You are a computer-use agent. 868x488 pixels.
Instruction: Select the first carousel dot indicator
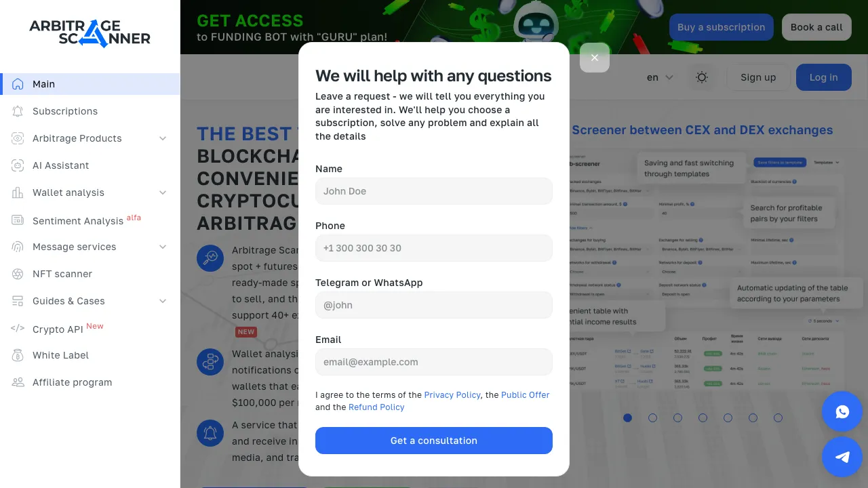click(x=627, y=418)
